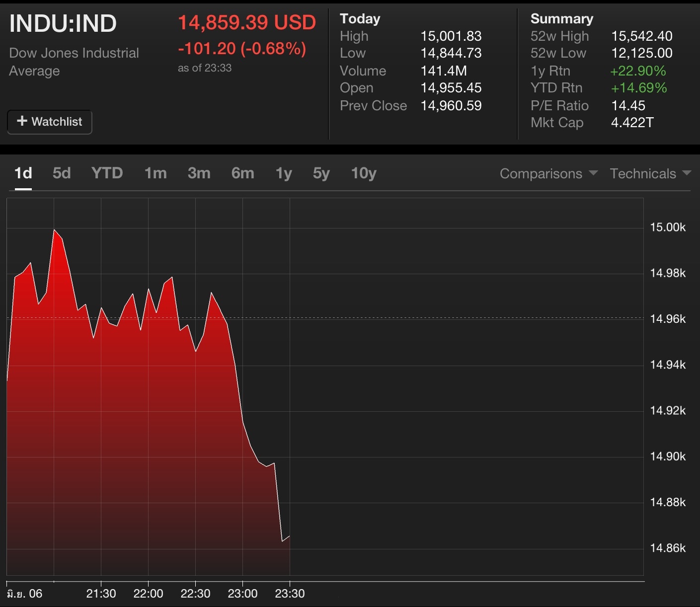The height and width of the screenshot is (607, 700).
Task: Click the 15.00k y-axis label
Action: (668, 228)
